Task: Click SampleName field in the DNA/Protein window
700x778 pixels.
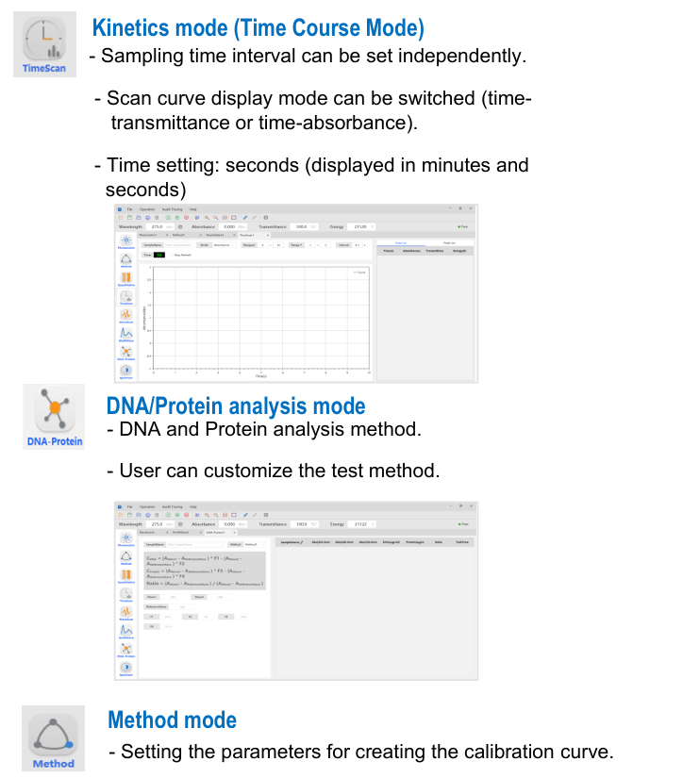Action: point(184,544)
